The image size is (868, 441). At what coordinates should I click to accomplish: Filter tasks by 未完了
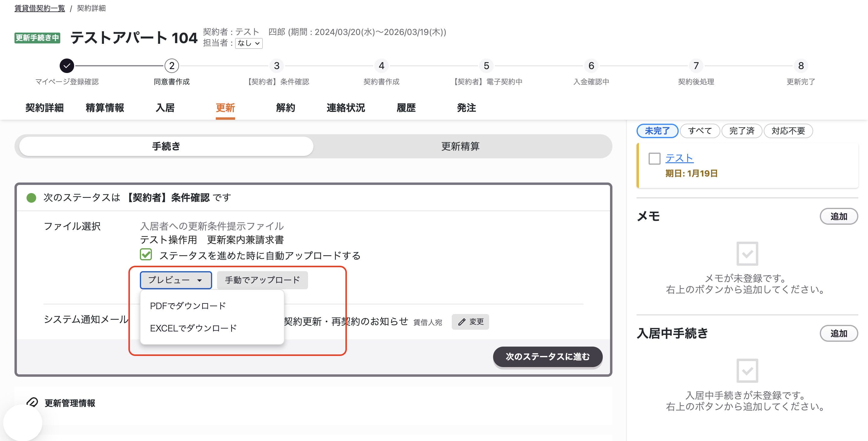657,131
